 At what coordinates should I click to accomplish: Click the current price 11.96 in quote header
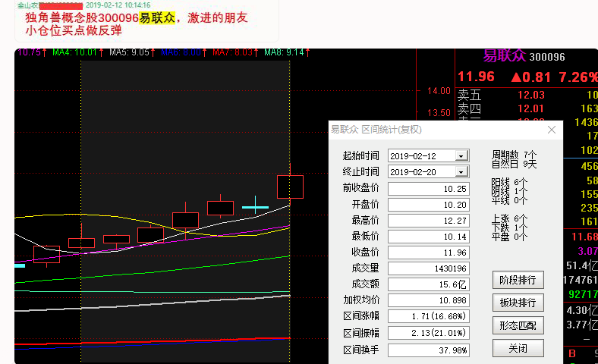tap(476, 77)
